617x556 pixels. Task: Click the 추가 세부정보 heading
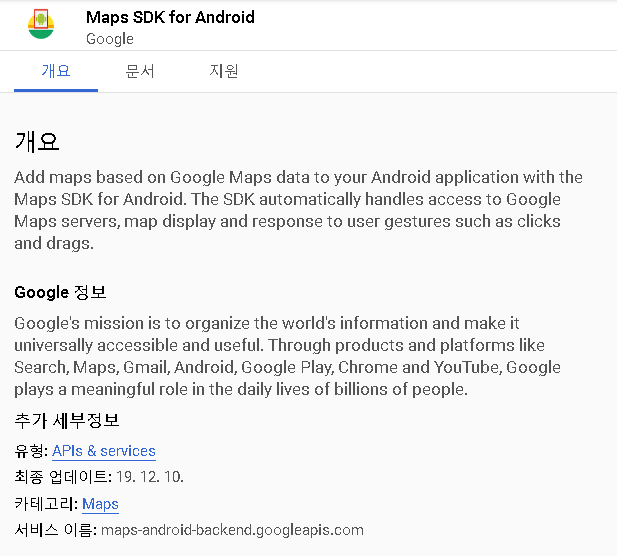click(x=67, y=421)
